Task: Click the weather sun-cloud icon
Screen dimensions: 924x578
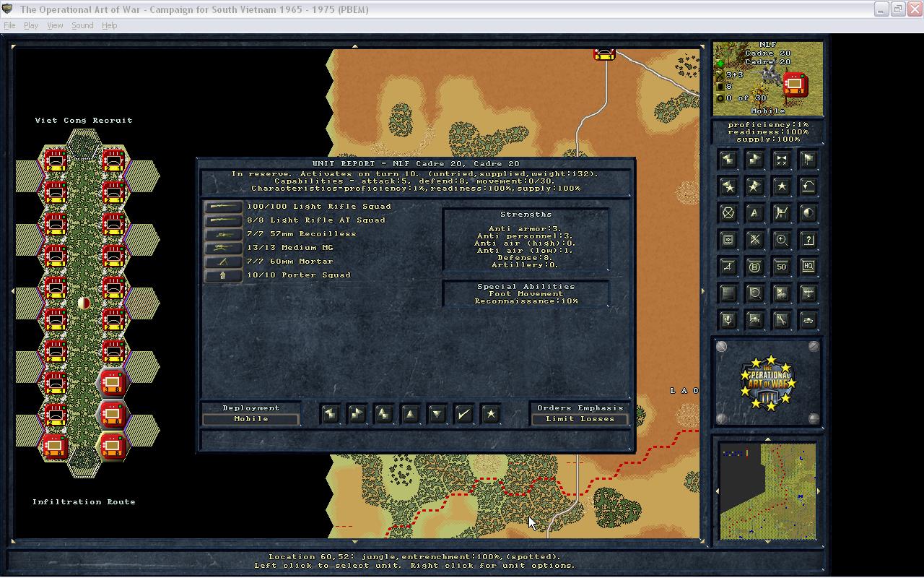Action: [x=782, y=293]
